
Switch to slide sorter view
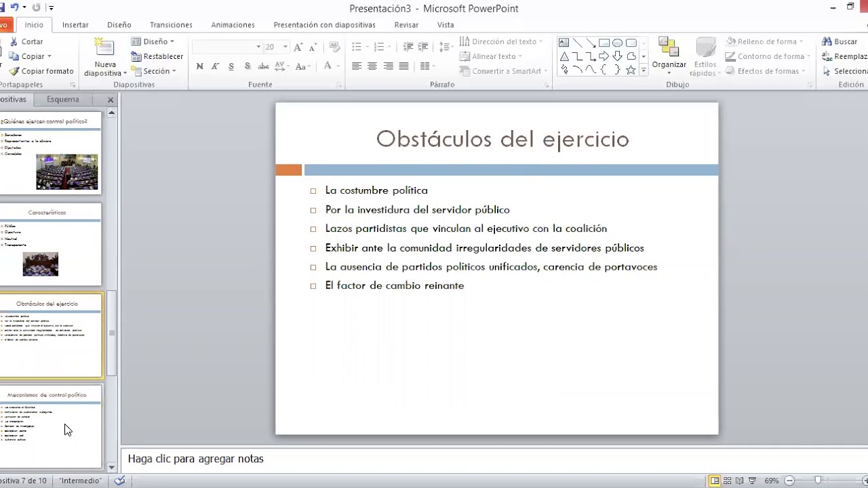(x=728, y=481)
